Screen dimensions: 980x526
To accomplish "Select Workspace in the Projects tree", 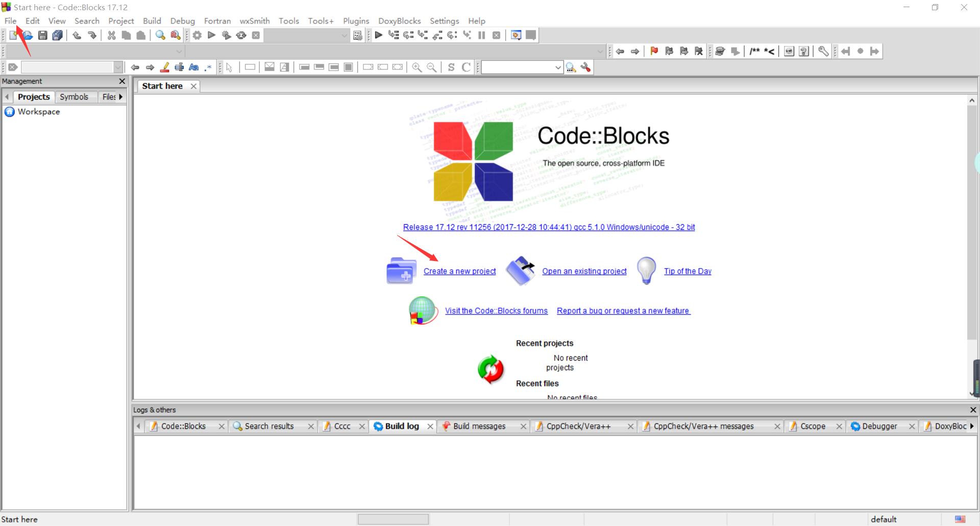I will (38, 112).
